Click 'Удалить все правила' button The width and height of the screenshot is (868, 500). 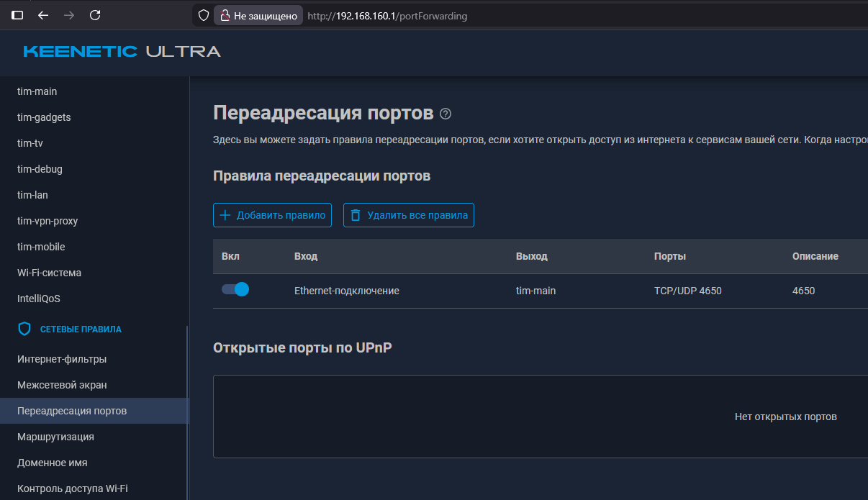(408, 215)
